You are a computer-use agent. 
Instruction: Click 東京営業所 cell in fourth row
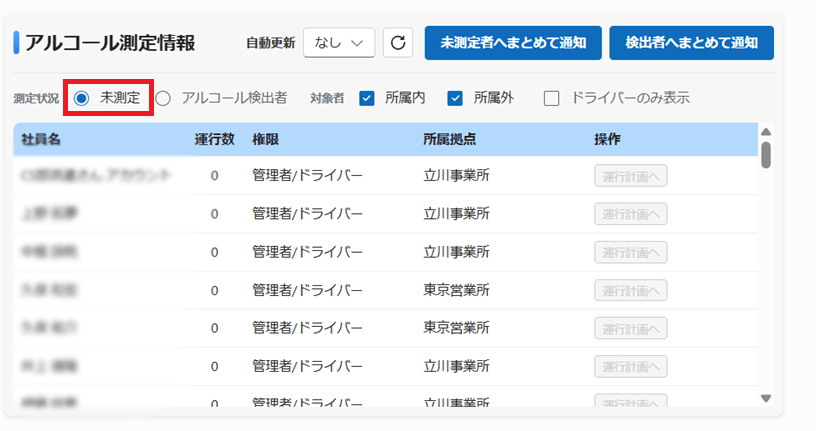(x=456, y=290)
